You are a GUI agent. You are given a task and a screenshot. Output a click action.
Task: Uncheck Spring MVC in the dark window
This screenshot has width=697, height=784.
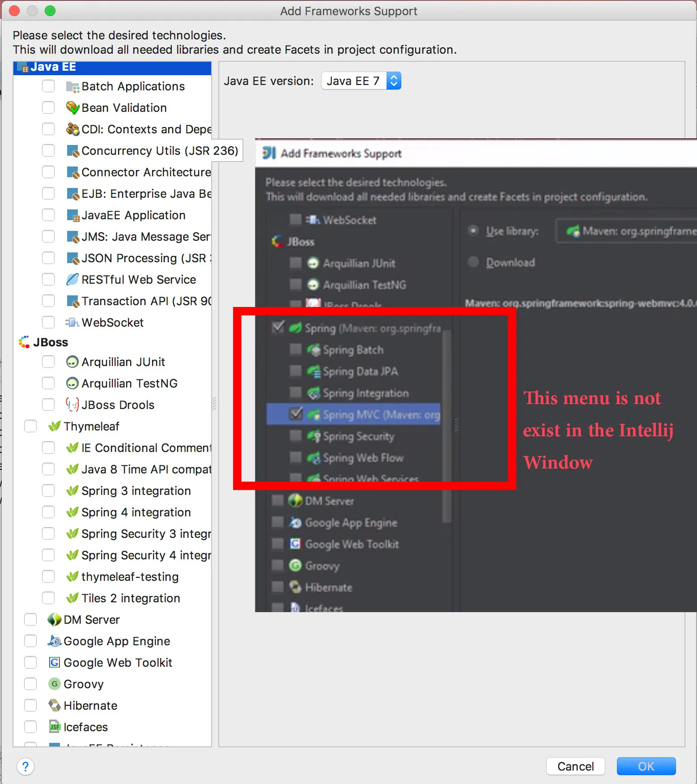(x=296, y=414)
